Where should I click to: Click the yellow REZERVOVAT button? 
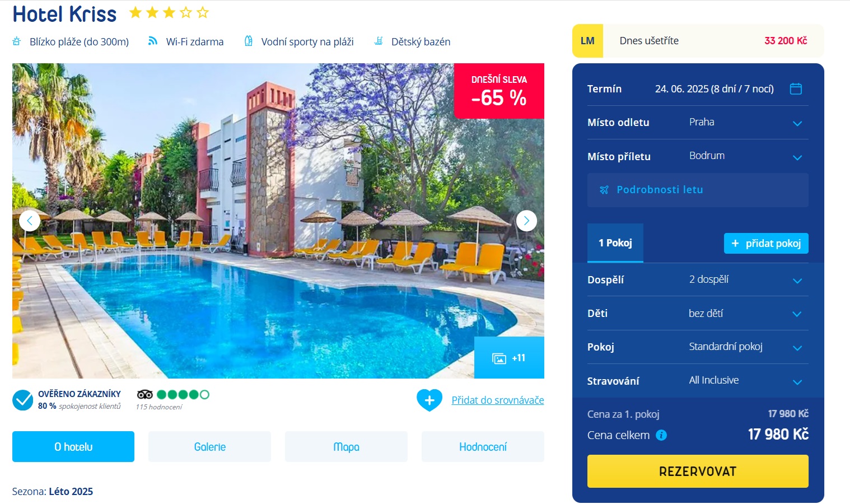pos(698,471)
